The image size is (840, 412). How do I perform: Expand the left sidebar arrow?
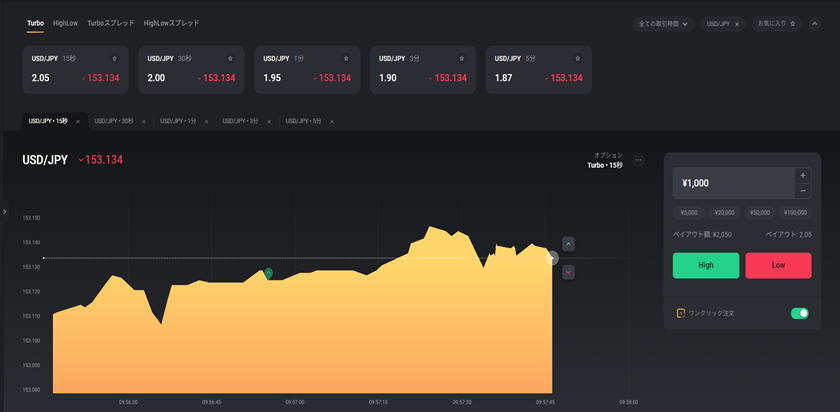tap(4, 211)
